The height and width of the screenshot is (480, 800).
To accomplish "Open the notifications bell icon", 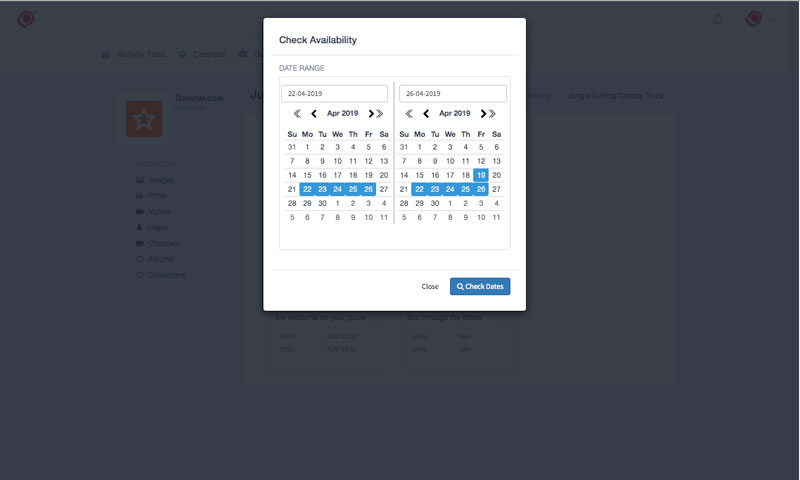I will pyautogui.click(x=717, y=19).
